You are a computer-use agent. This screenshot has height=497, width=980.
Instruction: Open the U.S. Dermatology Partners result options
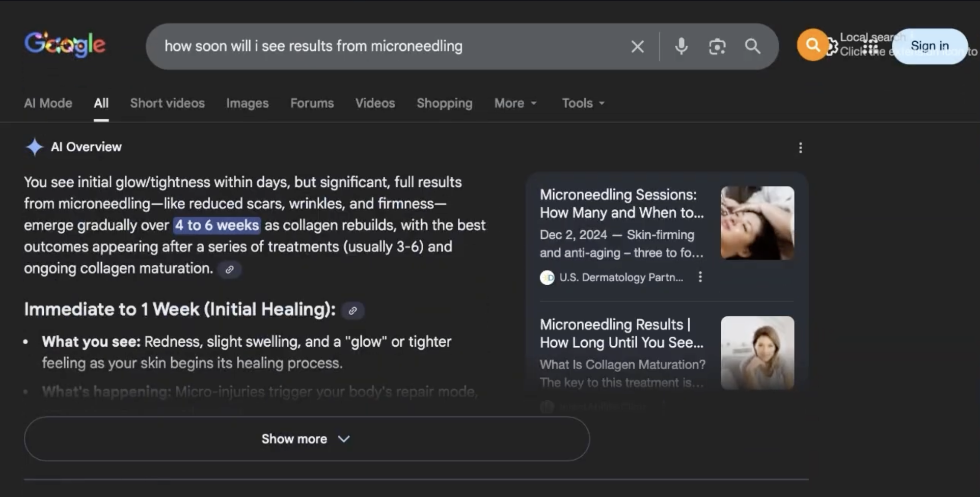coord(700,277)
